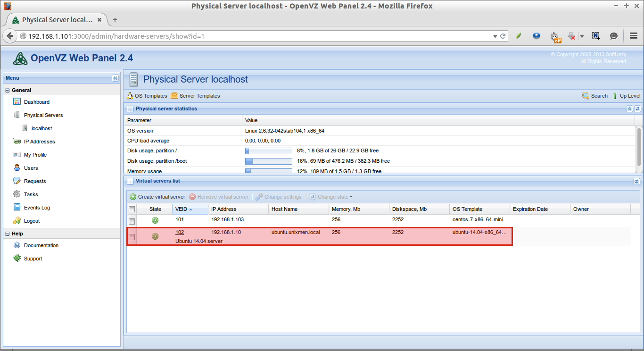Sort by the Memory, Mb column header
Viewport: 644px width, 351px height.
click(x=359, y=209)
